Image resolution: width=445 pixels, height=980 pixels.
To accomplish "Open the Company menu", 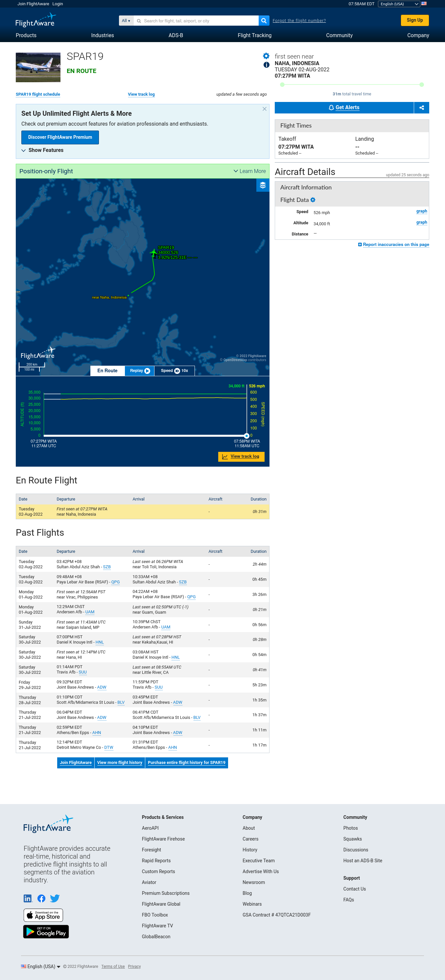I will (x=418, y=36).
